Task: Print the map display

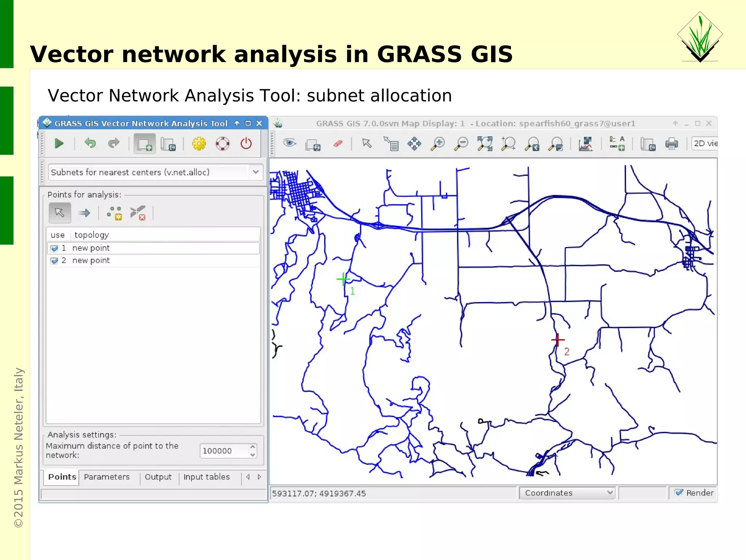Action: 672,144
